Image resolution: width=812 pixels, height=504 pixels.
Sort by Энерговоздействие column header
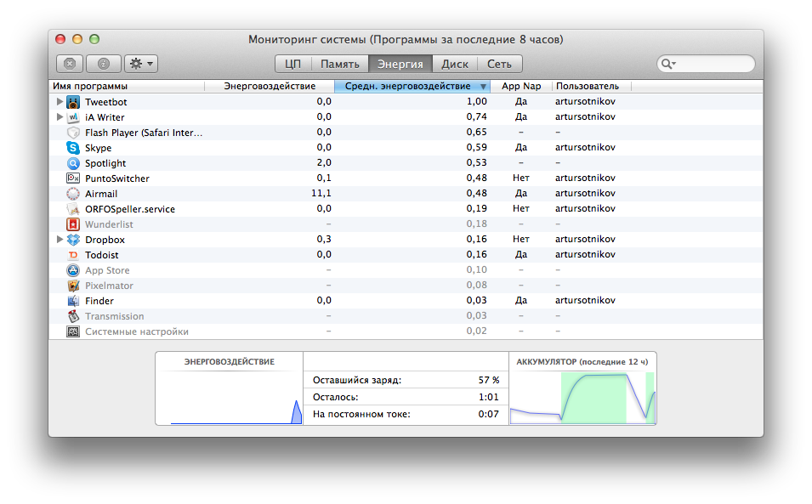[x=270, y=86]
